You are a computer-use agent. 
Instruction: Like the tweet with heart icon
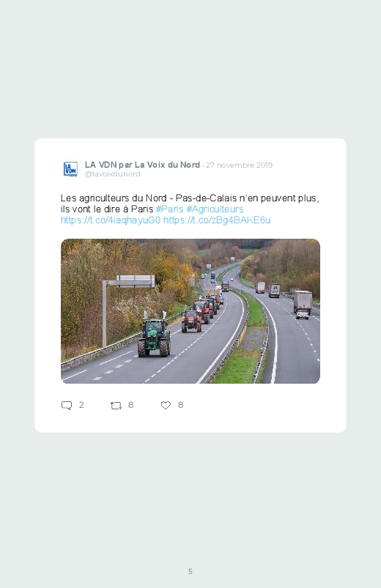[x=166, y=405]
